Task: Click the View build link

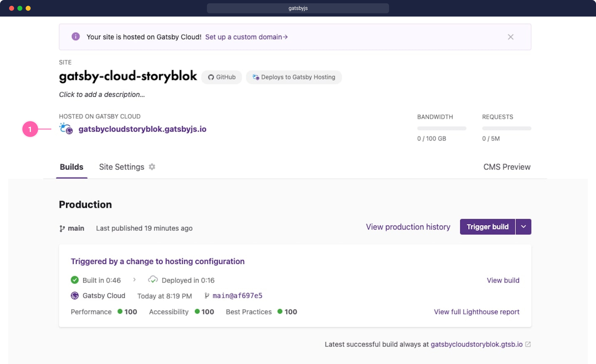Action: pos(503,280)
